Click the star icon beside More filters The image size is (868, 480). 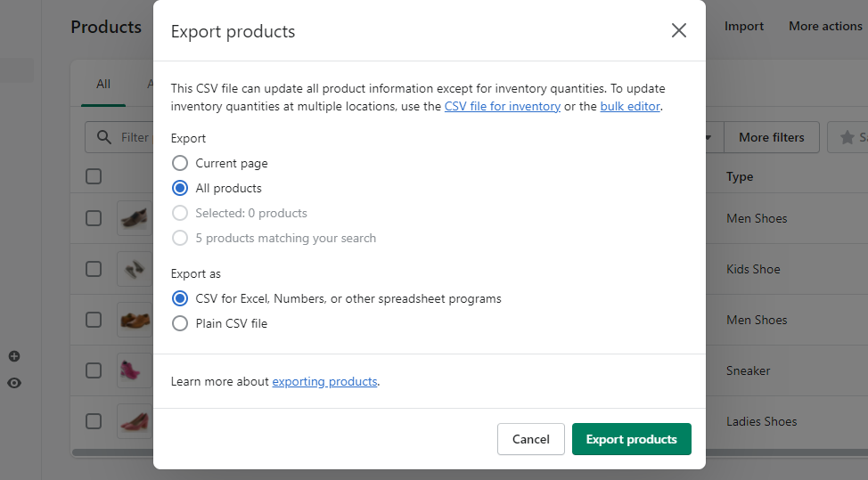click(x=847, y=137)
